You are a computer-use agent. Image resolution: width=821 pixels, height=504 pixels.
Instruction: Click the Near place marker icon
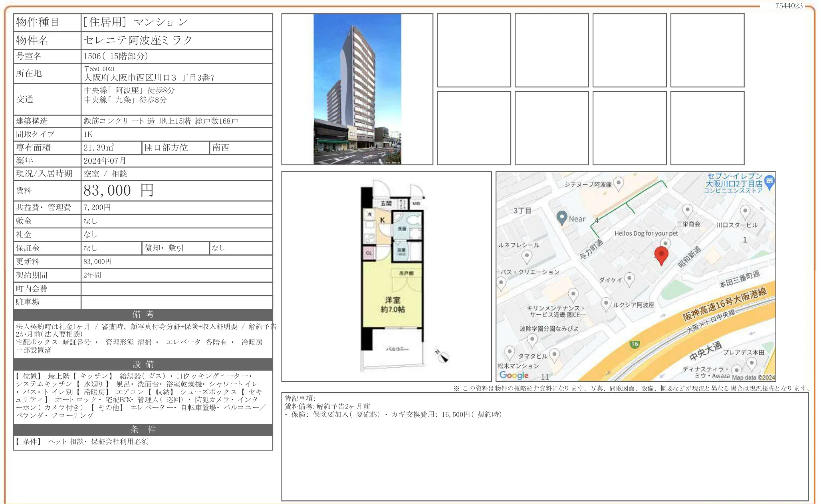(562, 218)
